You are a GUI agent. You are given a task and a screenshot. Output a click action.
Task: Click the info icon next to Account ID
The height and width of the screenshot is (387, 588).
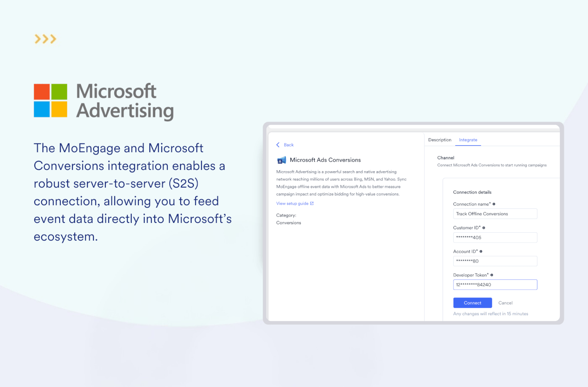[481, 252]
